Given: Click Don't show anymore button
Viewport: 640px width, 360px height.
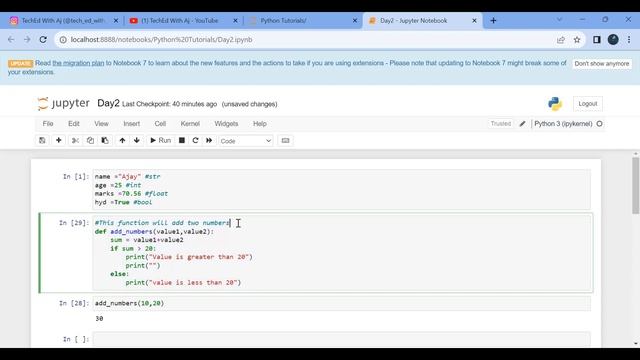Looking at the screenshot, I should (602, 64).
